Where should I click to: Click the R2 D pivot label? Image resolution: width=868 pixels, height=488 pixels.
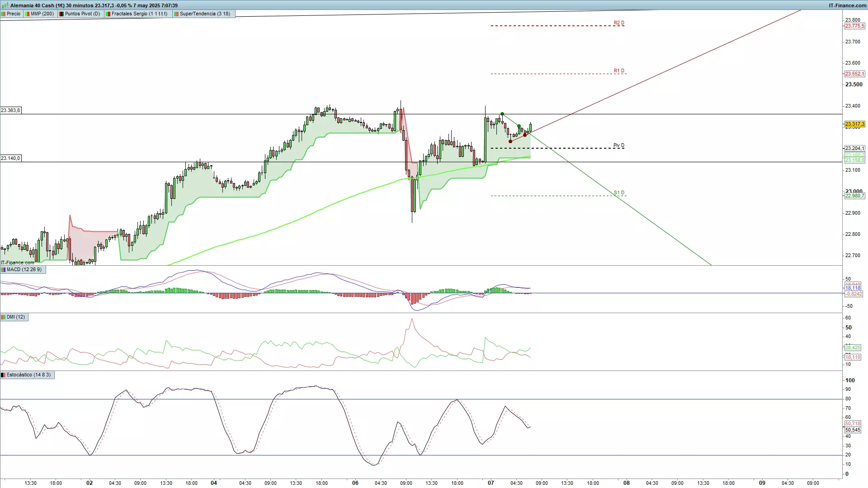click(619, 23)
